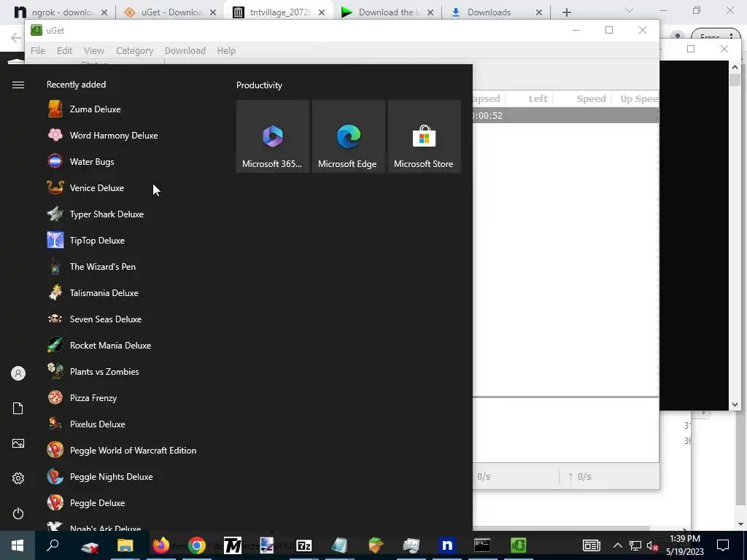This screenshot has height=560, width=747.
Task: Open the user account icon in Start
Action: (18, 373)
